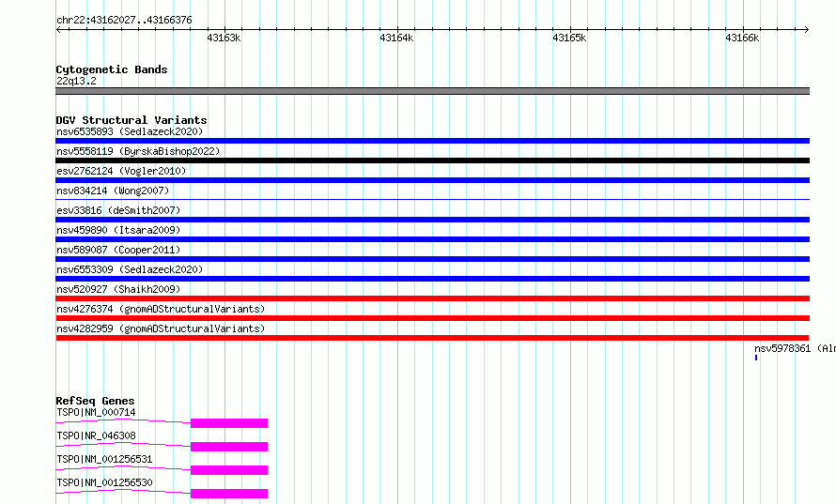The width and height of the screenshot is (836, 504).
Task: Click the 43163k ruler tick label
Action: tap(224, 38)
